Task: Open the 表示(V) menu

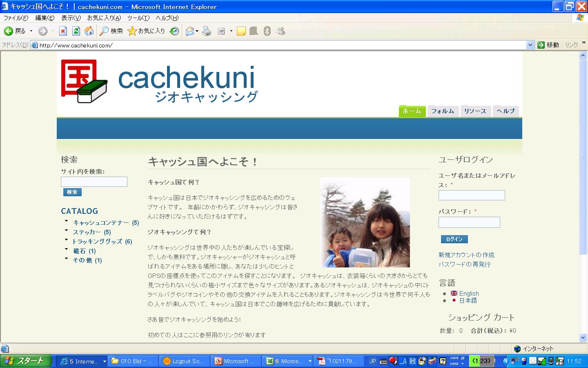Action: (71, 18)
